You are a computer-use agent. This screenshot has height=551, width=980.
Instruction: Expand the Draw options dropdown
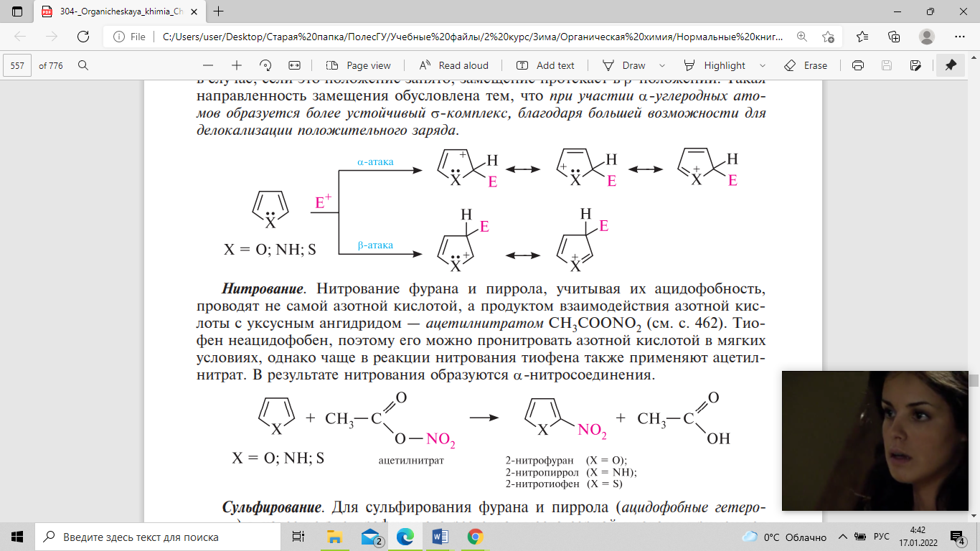pyautogui.click(x=661, y=65)
